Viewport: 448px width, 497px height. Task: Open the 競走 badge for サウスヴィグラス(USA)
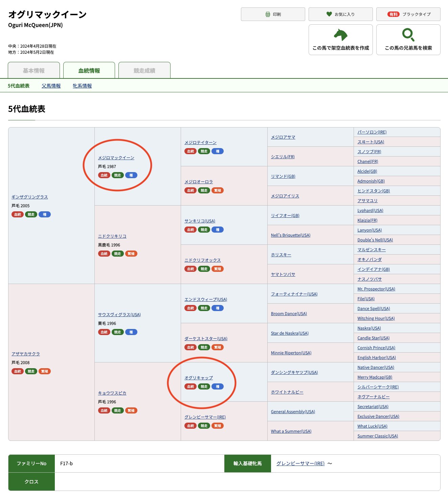pos(118,332)
